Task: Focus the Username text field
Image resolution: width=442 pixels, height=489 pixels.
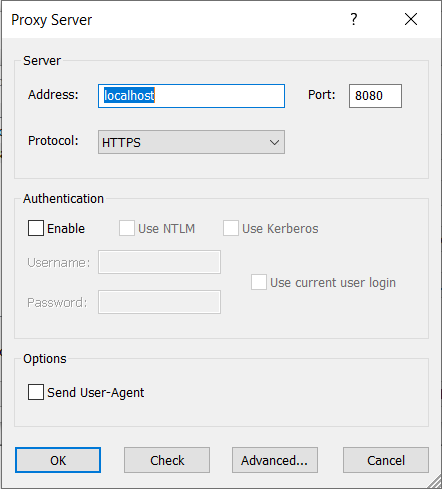Action: 159,262
